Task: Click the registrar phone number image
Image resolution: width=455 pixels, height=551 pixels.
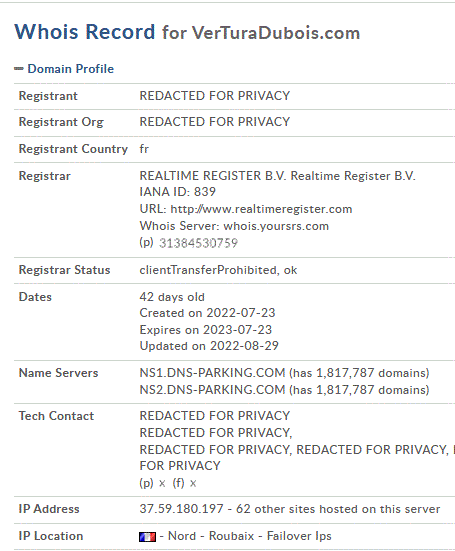Action: pos(199,243)
